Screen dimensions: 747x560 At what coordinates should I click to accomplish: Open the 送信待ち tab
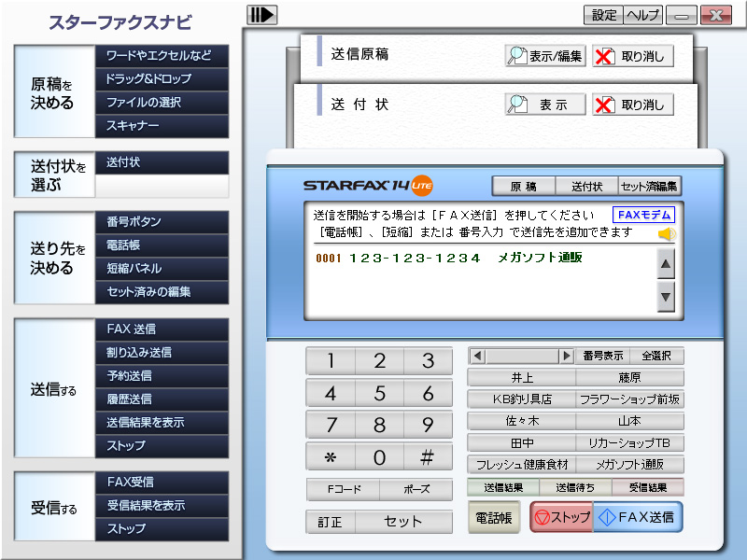575,487
